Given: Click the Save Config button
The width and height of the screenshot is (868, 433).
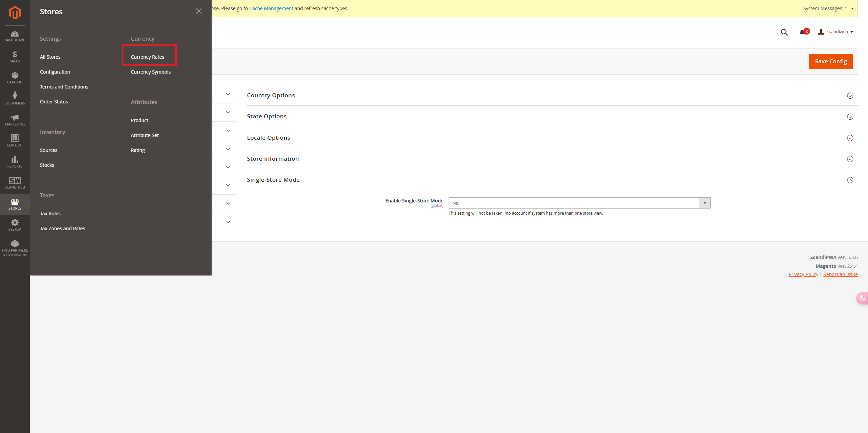Looking at the screenshot, I should (830, 61).
